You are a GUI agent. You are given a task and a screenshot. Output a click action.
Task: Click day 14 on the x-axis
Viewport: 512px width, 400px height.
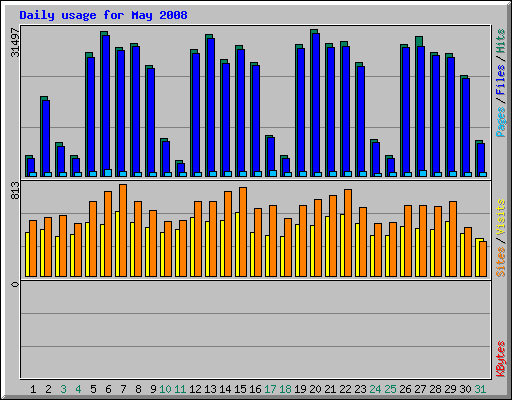[x=225, y=389]
